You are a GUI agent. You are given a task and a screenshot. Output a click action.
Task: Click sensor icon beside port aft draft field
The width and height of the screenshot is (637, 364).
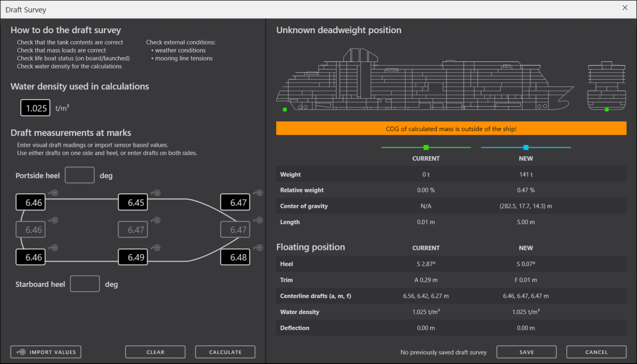point(53,193)
